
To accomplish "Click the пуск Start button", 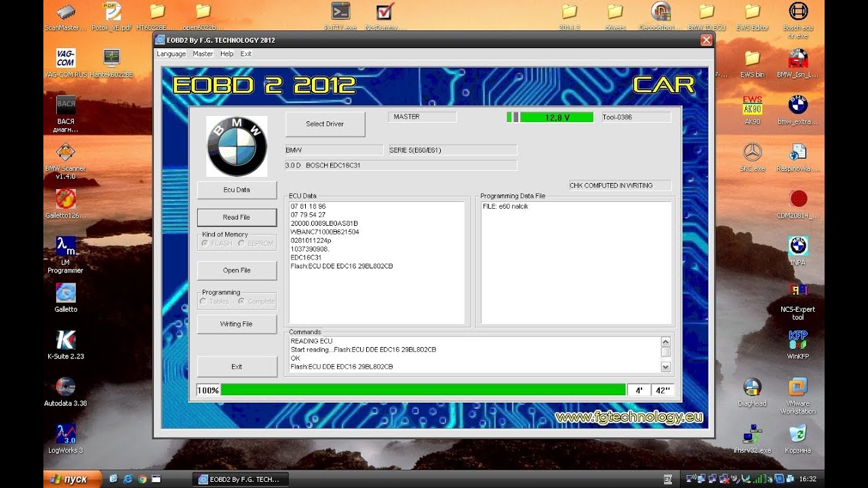I will [73, 479].
